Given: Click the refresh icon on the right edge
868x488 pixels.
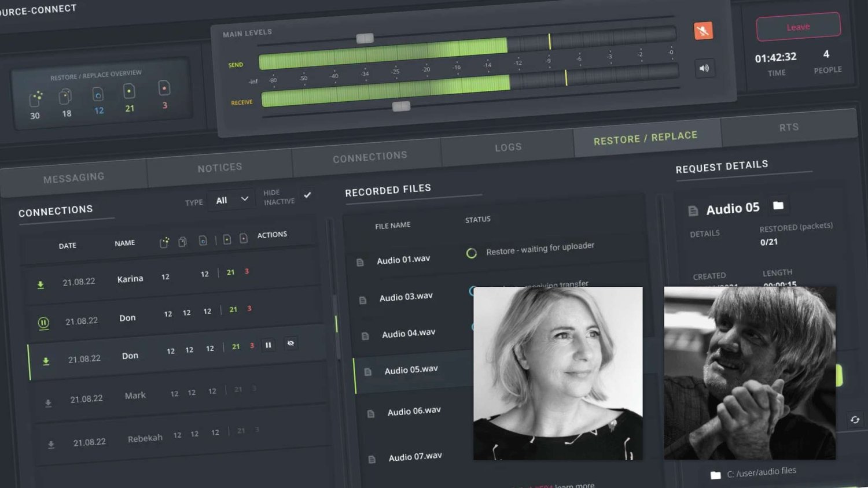Looking at the screenshot, I should pyautogui.click(x=855, y=420).
